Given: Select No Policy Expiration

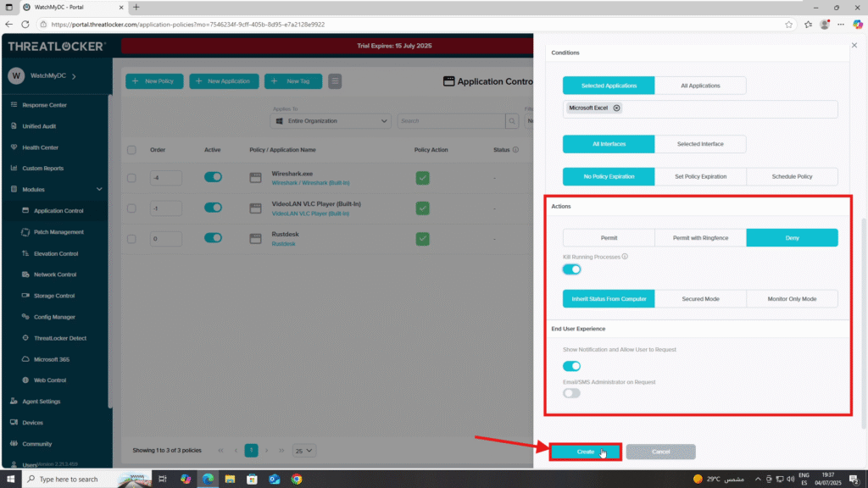Looking at the screenshot, I should pyautogui.click(x=609, y=176).
